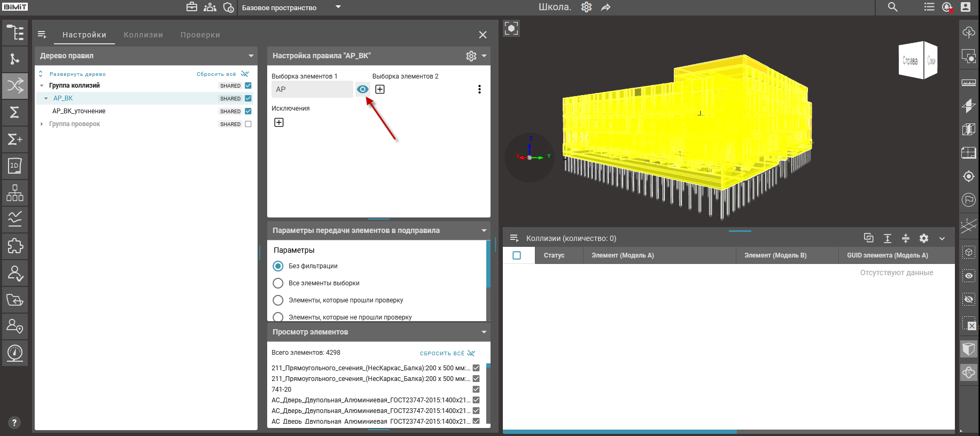The height and width of the screenshot is (436, 980).
Task: Open the model tree icon in sidebar
Action: [x=15, y=33]
